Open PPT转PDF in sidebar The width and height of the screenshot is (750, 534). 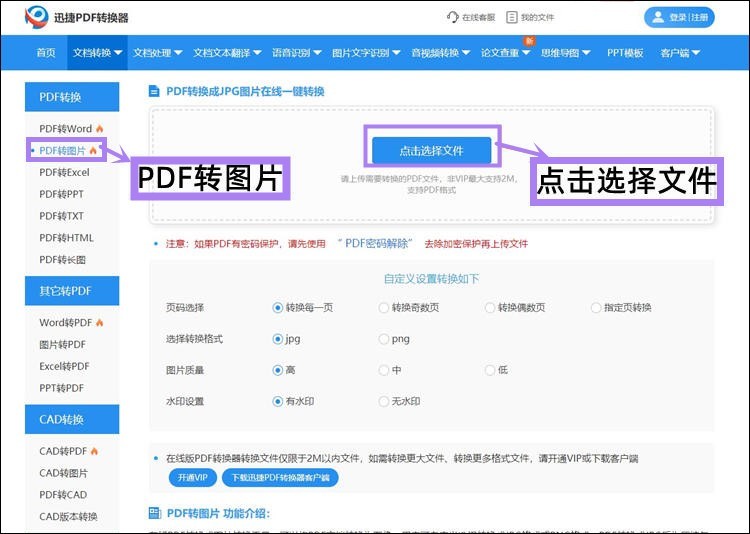pos(61,388)
